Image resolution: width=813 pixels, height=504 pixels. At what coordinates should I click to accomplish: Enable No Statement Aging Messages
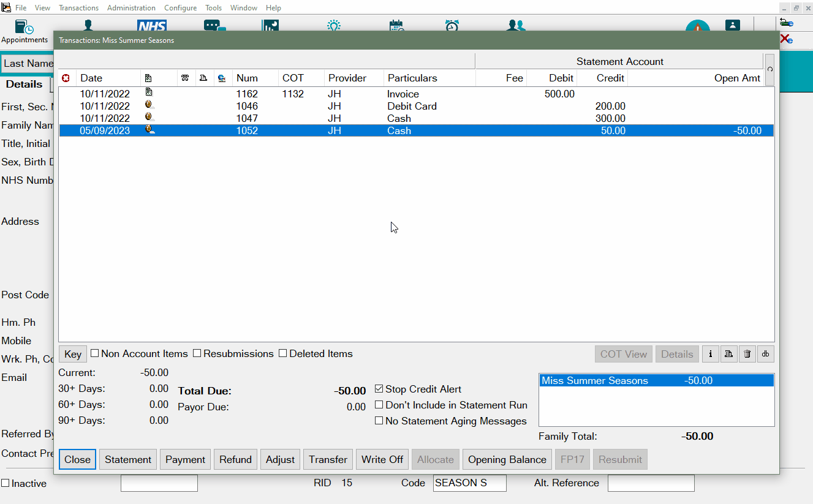[x=379, y=421]
